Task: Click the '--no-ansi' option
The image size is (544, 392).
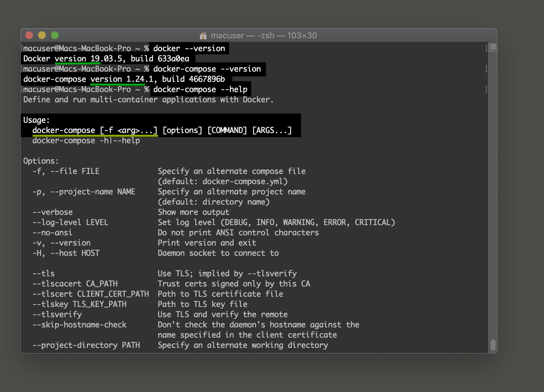Action: (x=52, y=233)
